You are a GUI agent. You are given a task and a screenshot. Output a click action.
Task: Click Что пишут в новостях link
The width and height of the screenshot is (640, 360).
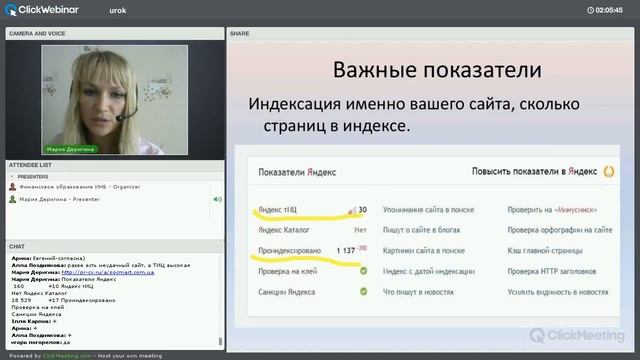click(418, 292)
